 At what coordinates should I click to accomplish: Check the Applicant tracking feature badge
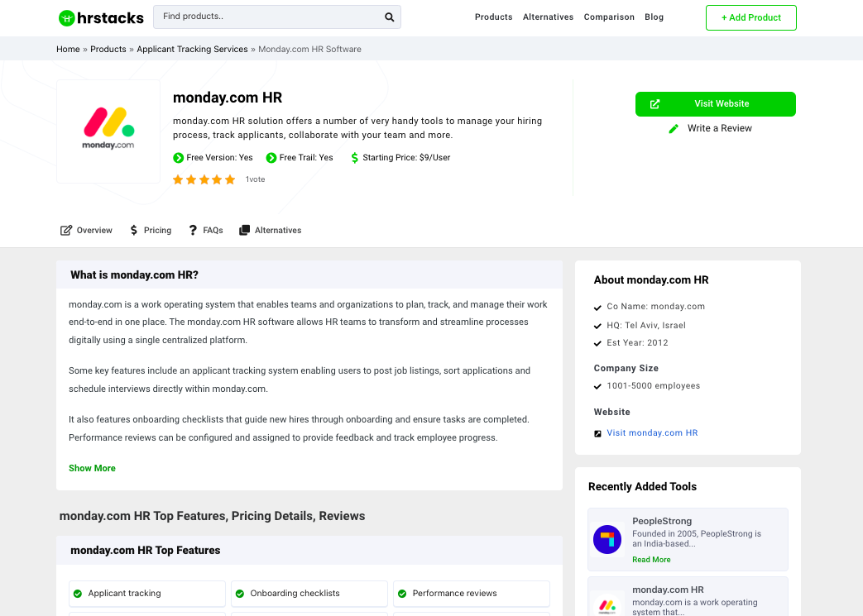click(79, 594)
